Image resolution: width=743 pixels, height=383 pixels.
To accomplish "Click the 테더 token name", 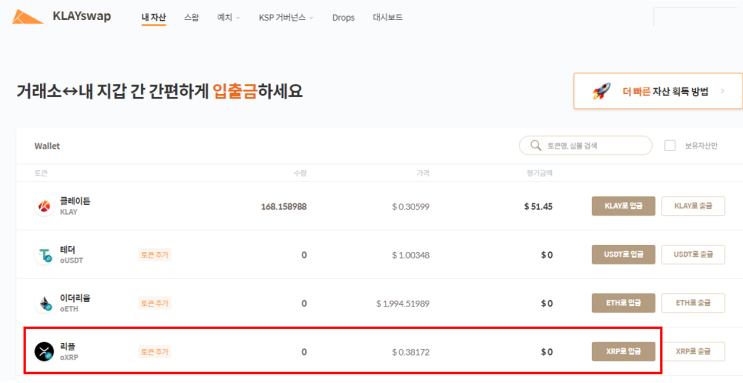I will pos(67,250).
